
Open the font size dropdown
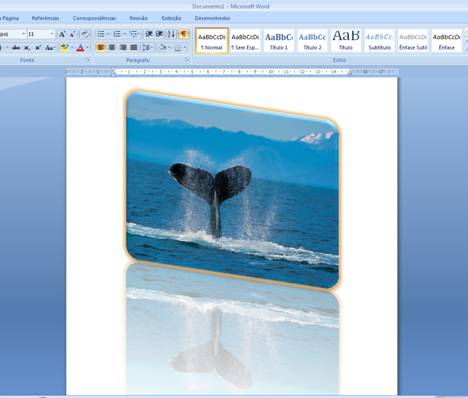52,34
